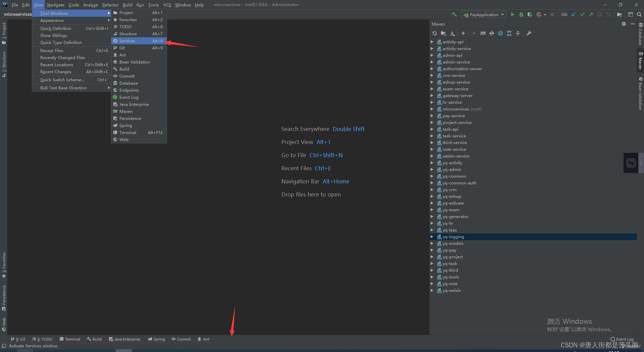Reimport all Maven projects with the refresh icon
The image size is (644, 352).
point(435,33)
